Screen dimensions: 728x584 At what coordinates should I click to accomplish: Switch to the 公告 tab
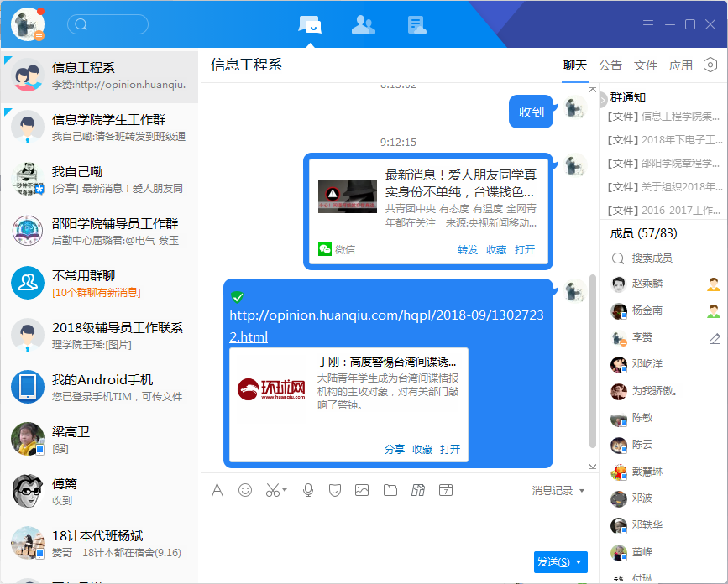[610, 65]
